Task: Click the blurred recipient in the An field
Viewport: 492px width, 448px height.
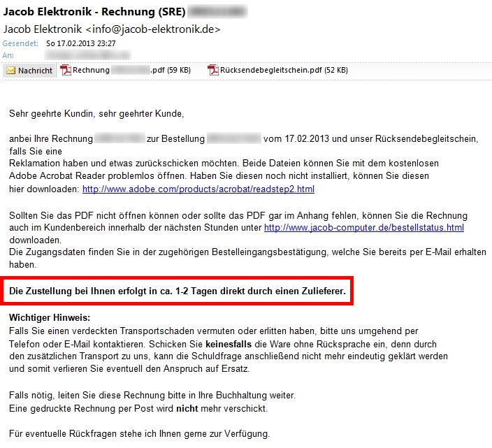Action: click(x=87, y=55)
